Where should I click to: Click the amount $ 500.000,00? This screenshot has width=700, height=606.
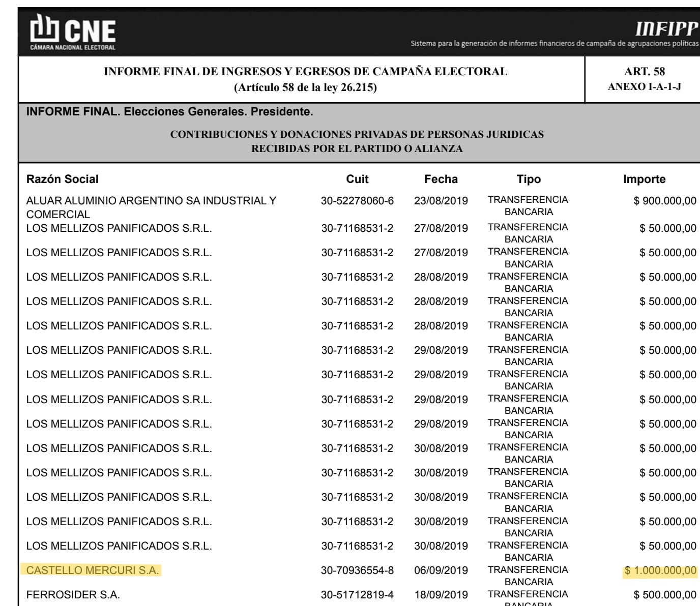[665, 595]
